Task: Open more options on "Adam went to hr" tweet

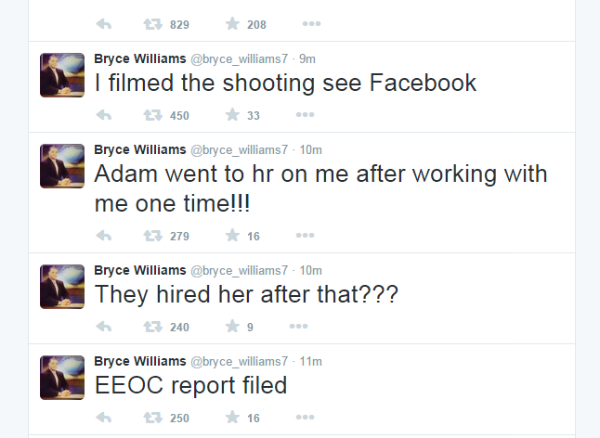Action: (305, 236)
